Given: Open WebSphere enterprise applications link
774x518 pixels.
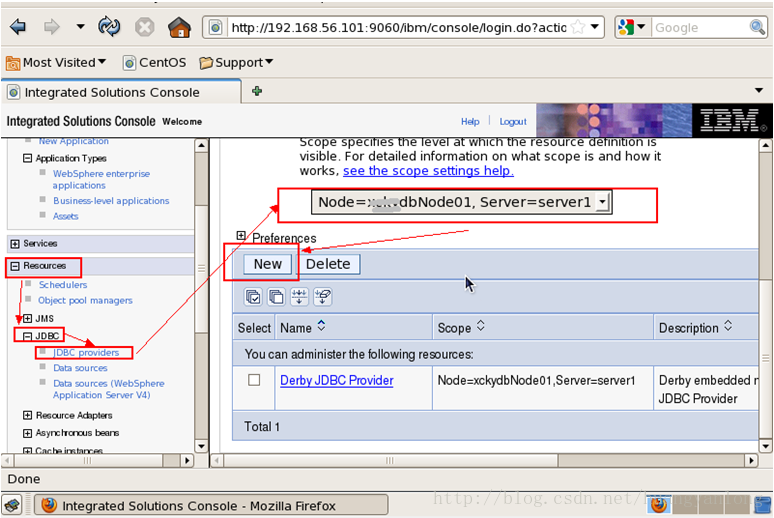Looking at the screenshot, I should 101,179.
